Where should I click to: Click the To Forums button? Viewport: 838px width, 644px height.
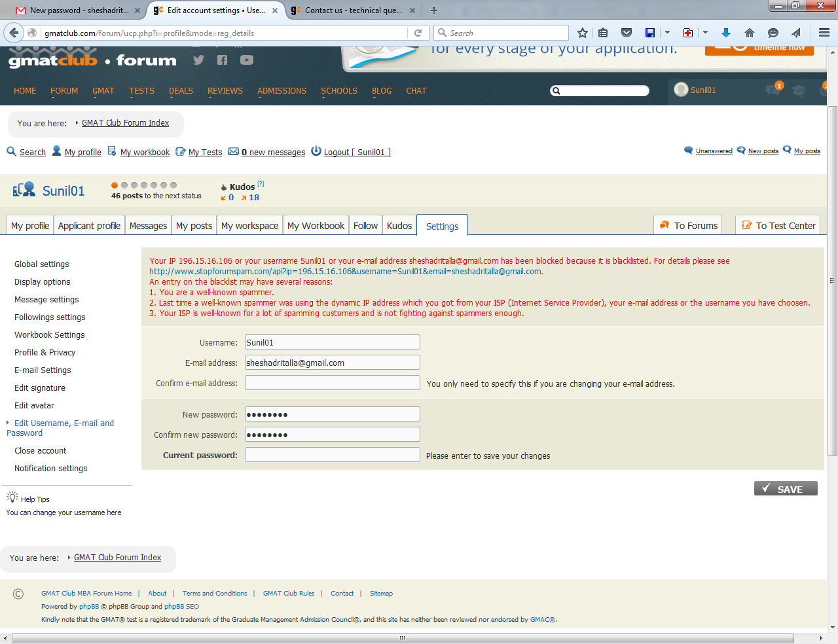[687, 225]
